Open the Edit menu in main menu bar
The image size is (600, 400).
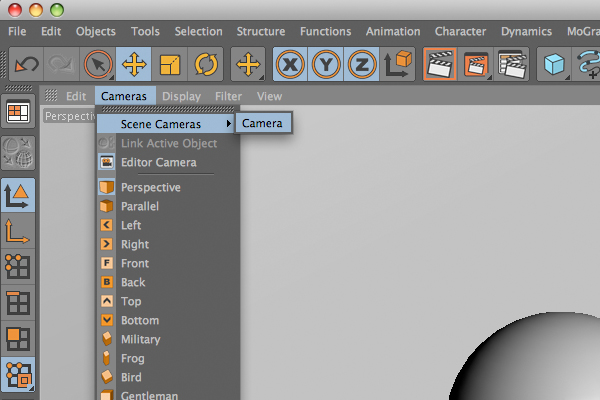51,31
